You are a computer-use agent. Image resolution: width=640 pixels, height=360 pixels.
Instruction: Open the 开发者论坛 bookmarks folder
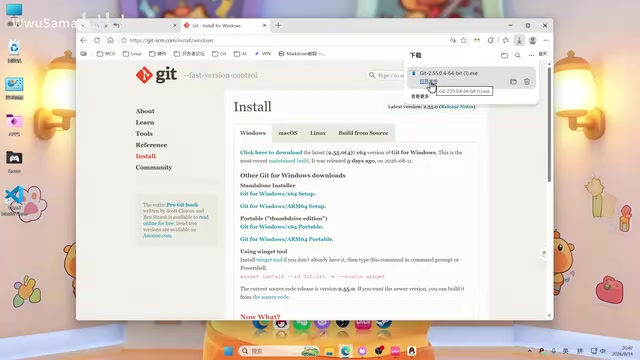189,53
